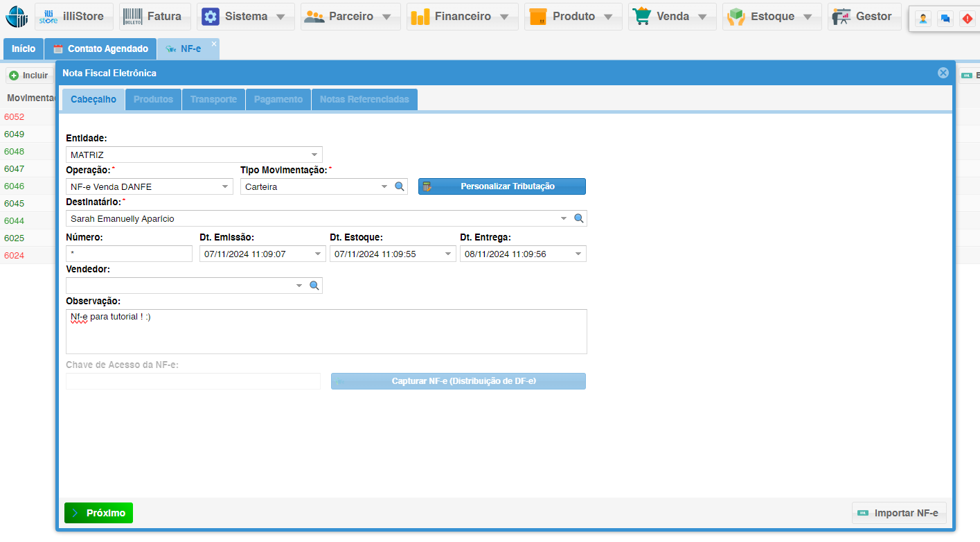Open the Fatura boleto toolbar item
This screenshot has height=542, width=980.
(154, 17)
